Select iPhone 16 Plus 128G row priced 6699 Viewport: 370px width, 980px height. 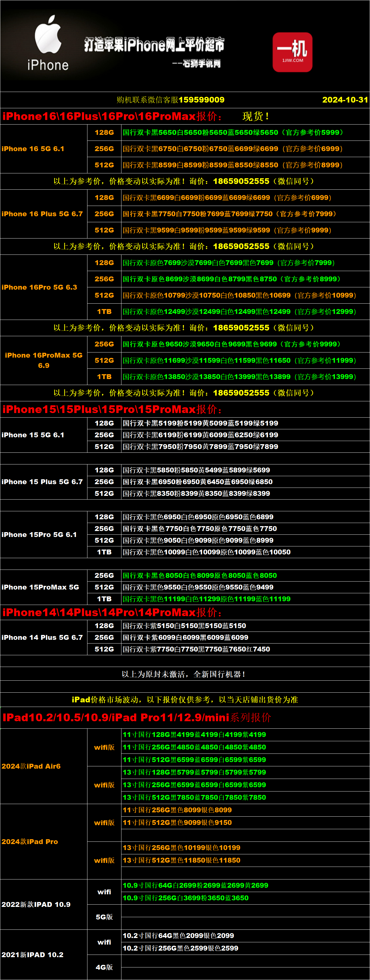[245, 197]
